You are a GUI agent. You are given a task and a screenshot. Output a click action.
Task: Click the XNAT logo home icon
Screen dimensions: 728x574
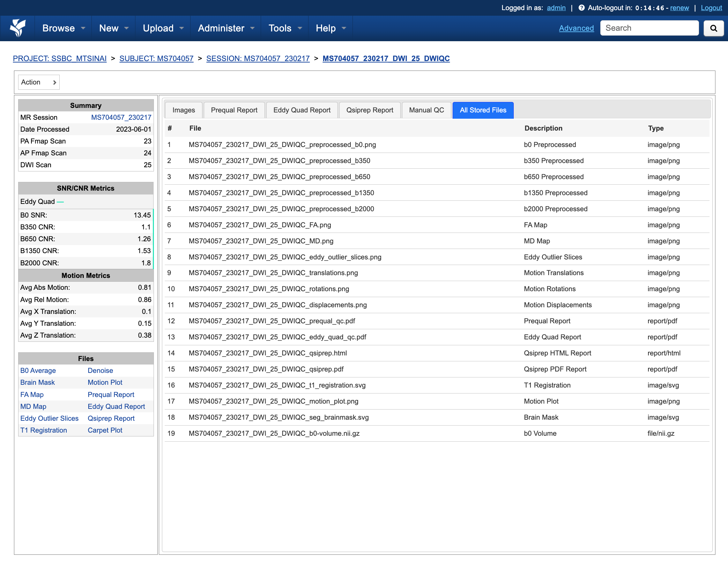[x=17, y=28]
